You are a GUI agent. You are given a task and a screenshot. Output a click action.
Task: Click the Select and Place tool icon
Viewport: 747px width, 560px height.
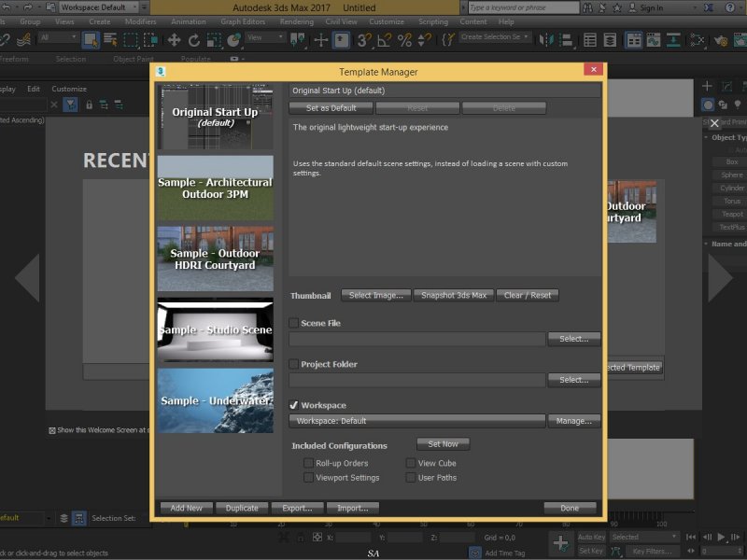(233, 40)
